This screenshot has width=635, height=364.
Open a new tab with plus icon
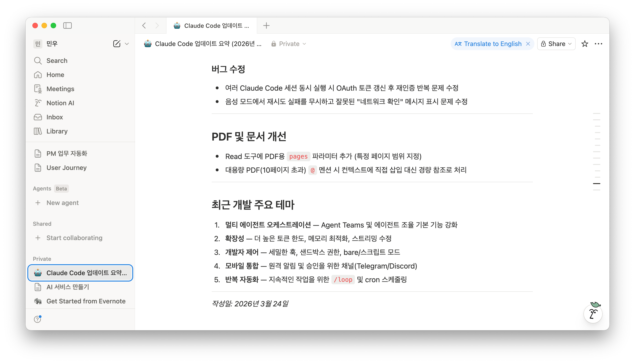[266, 26]
